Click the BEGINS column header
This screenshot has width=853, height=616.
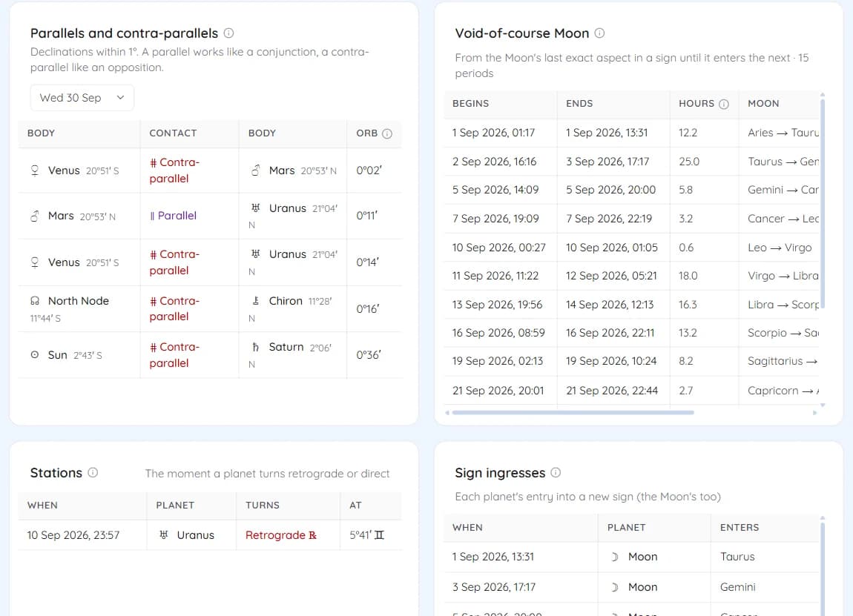(470, 103)
